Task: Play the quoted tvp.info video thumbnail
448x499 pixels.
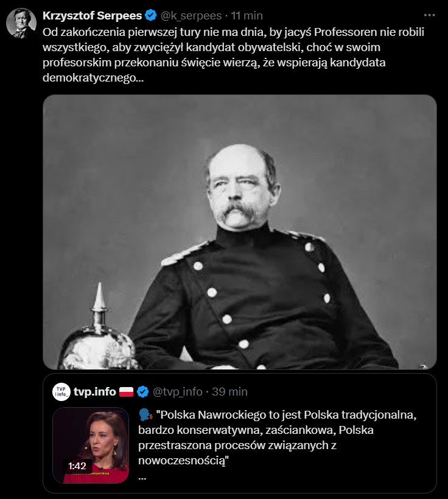Action: (x=91, y=445)
